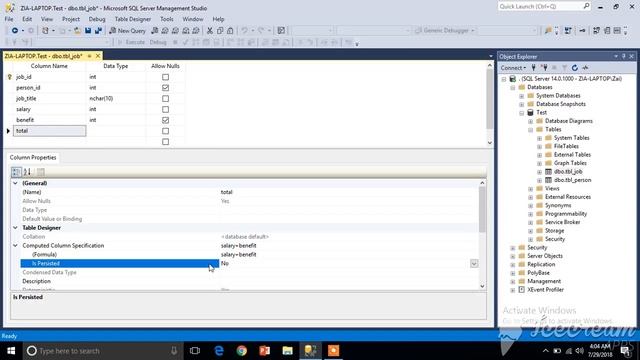Open the Debug menu
The width and height of the screenshot is (640, 360).
tap(97, 19)
